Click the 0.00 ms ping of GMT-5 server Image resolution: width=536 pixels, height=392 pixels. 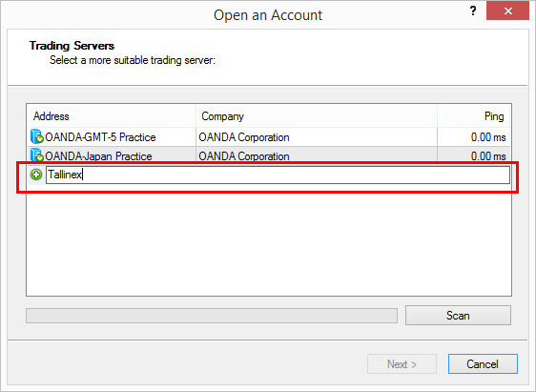coord(488,137)
